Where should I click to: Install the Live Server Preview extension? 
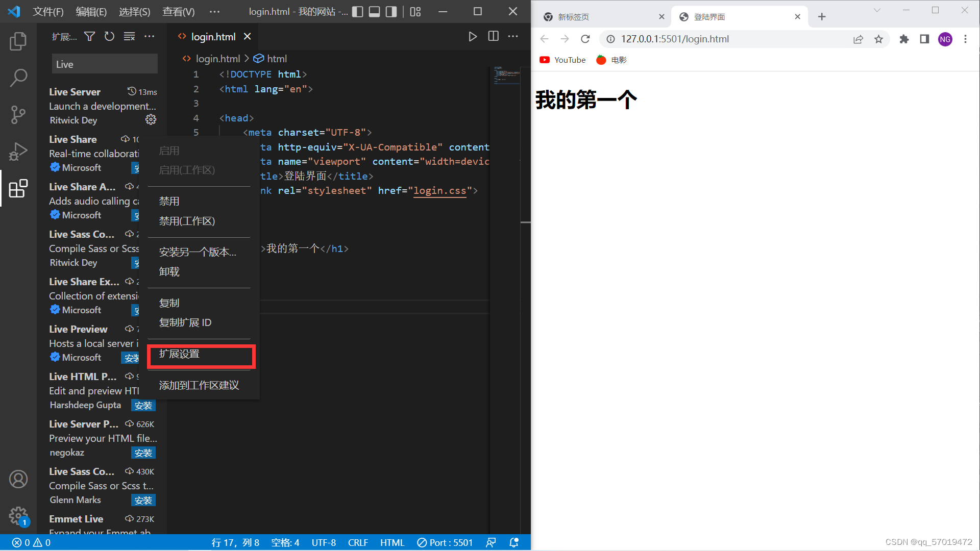tap(143, 453)
